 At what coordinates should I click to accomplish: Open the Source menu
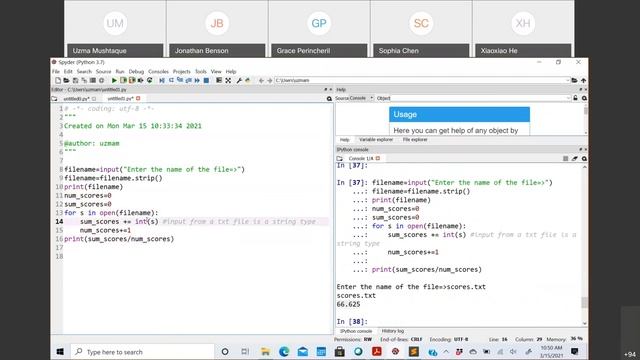[103, 71]
